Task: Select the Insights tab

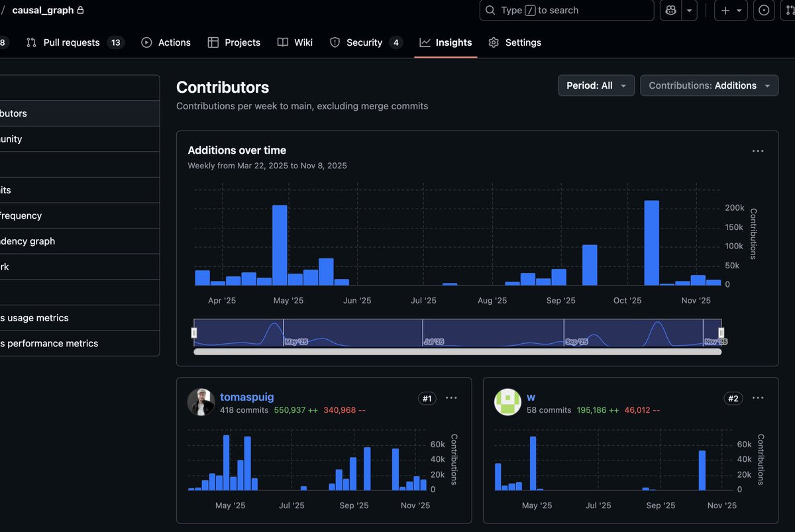Action: tap(446, 42)
